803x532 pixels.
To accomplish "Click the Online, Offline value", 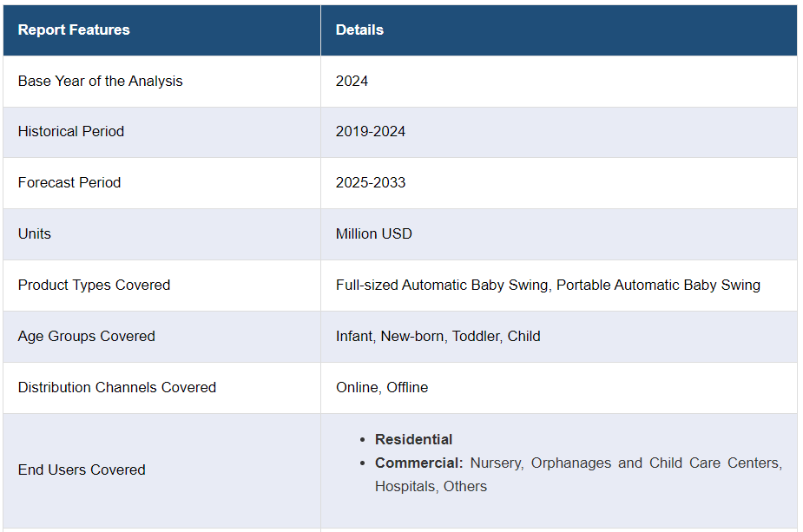I will pos(382,387).
